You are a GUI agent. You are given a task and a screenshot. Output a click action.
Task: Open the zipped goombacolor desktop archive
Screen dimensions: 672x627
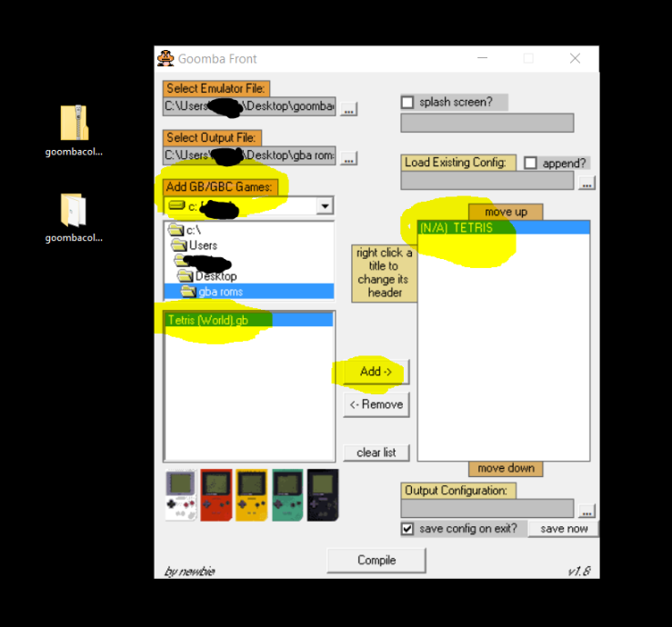coord(74,123)
